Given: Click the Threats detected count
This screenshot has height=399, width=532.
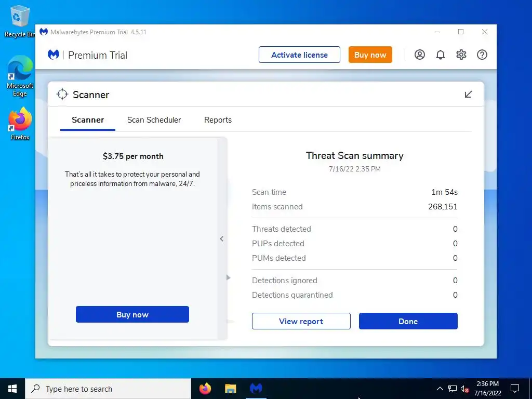Looking at the screenshot, I should click(x=455, y=229).
